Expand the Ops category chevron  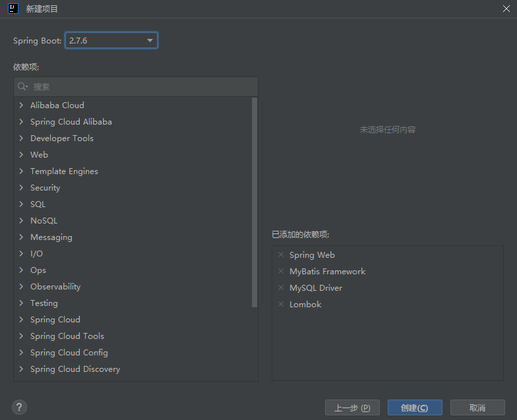[21, 270]
